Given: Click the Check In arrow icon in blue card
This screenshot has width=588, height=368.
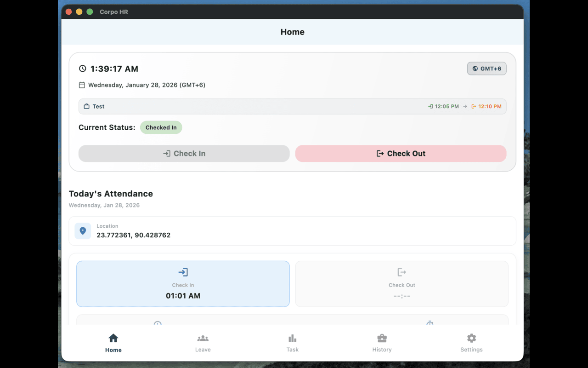Looking at the screenshot, I should click(183, 272).
